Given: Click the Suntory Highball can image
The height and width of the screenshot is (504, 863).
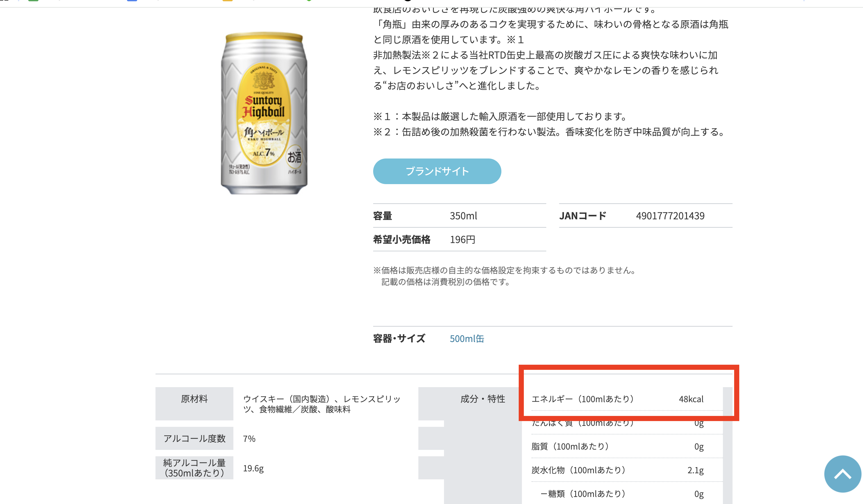Looking at the screenshot, I should 264,113.
